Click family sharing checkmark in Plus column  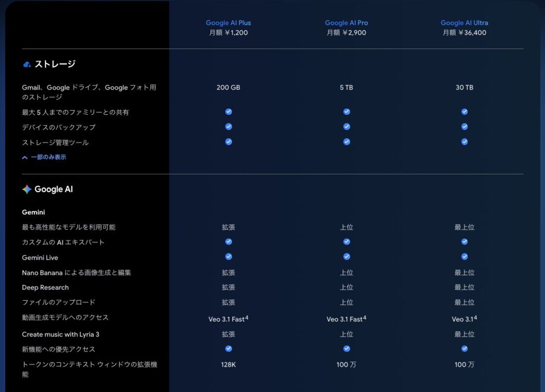point(228,111)
